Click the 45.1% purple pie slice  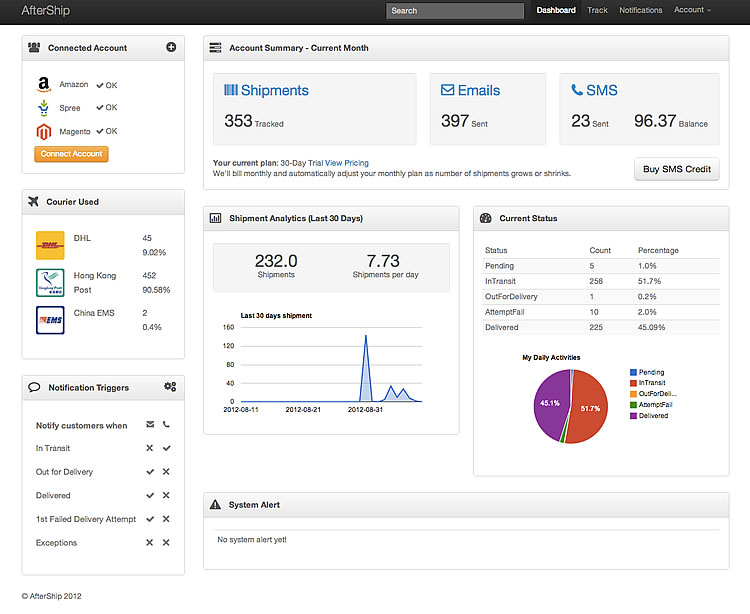pos(550,404)
